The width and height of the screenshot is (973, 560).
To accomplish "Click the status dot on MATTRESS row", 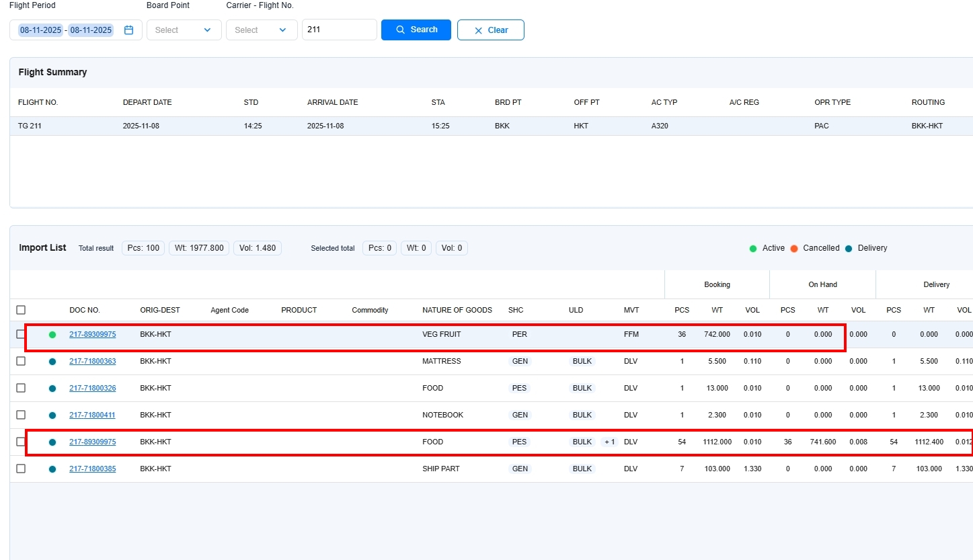I will [x=52, y=362].
